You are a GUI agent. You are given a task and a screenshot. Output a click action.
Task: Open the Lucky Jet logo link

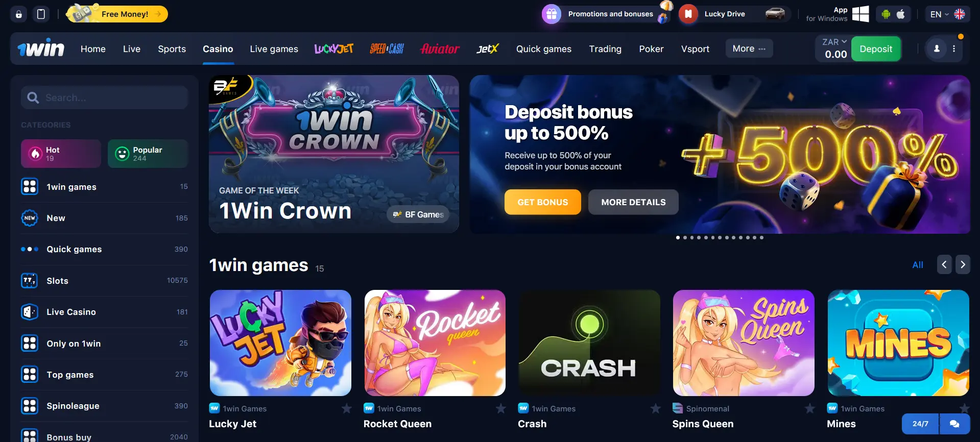click(x=334, y=49)
